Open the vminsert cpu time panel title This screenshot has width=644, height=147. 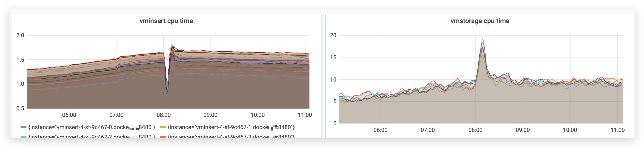coord(166,21)
